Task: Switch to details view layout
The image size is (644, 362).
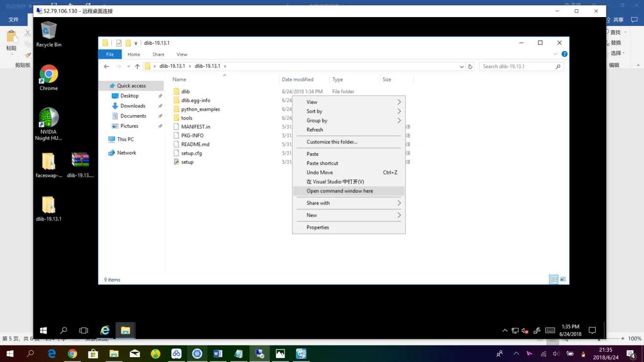Action: (554, 280)
